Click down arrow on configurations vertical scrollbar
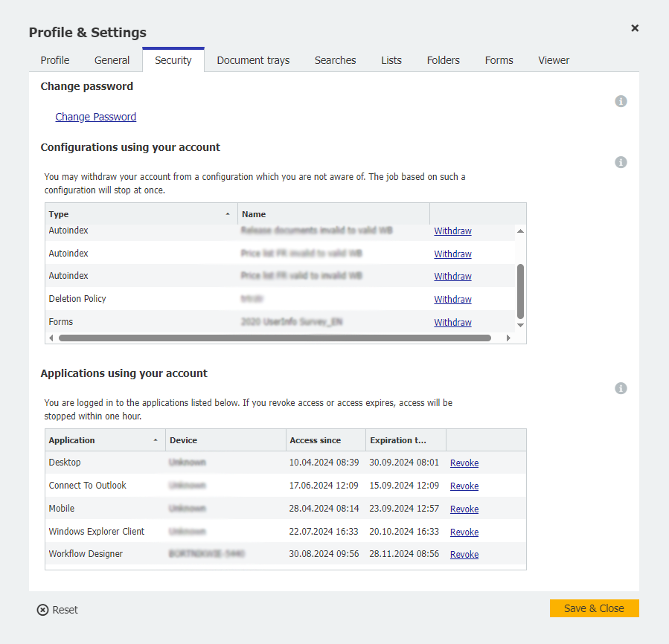 pyautogui.click(x=520, y=325)
